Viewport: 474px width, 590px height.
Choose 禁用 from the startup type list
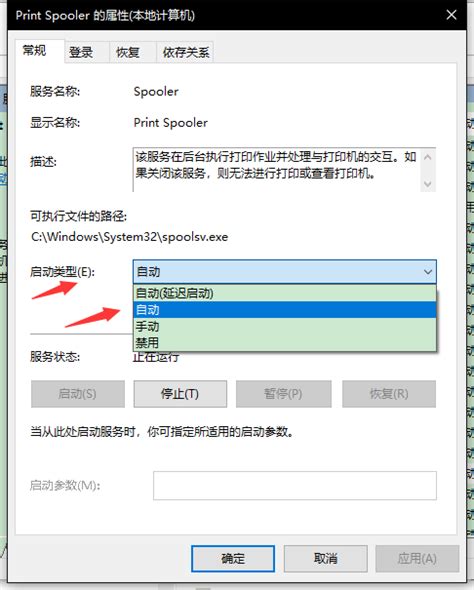pyautogui.click(x=285, y=343)
